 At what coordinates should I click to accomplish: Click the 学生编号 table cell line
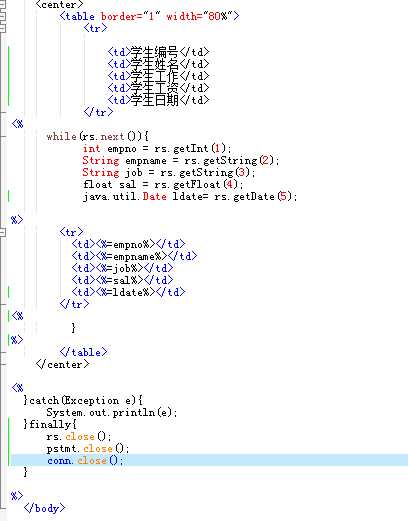click(158, 52)
